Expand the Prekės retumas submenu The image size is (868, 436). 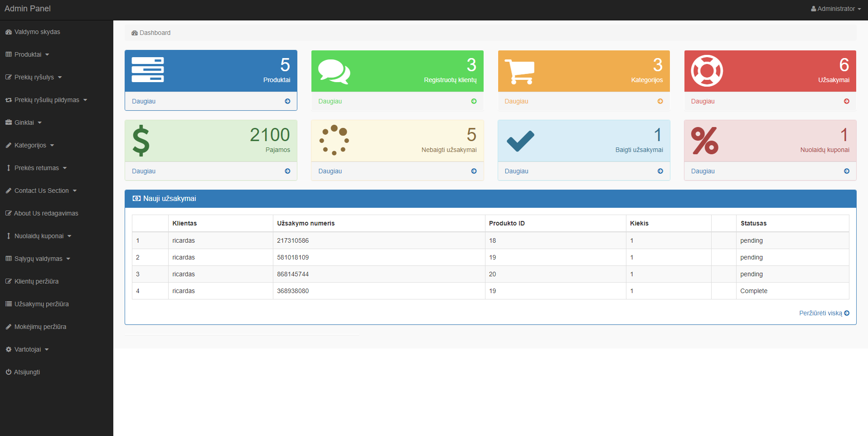(36, 168)
